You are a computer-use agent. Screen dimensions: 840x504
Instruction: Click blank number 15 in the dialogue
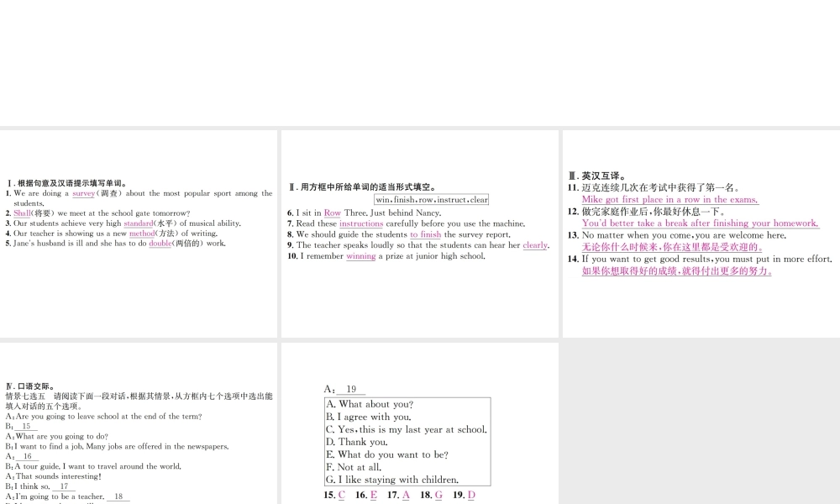[26, 427]
